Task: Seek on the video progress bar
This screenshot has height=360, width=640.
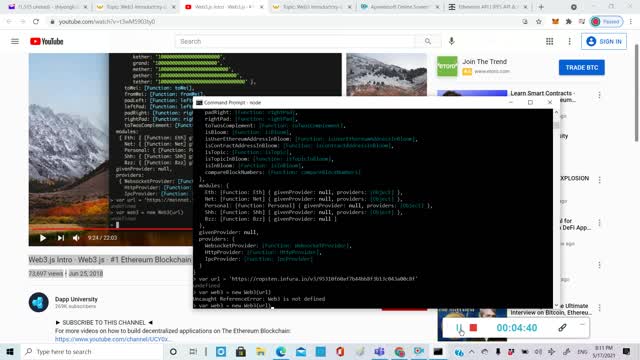Action: point(110,229)
